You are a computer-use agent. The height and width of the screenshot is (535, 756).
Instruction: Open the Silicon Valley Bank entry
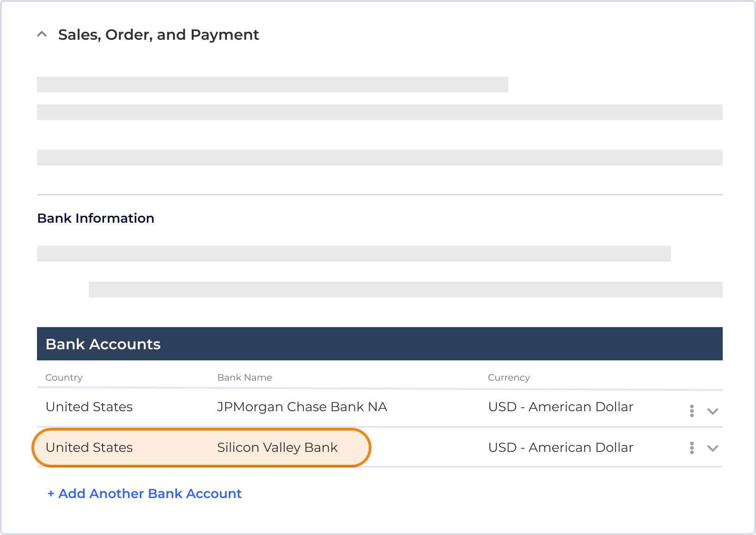coord(277,447)
